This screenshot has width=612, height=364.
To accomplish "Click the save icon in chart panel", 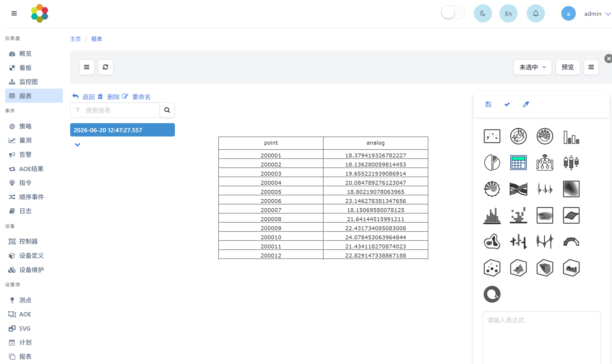I will 488,104.
